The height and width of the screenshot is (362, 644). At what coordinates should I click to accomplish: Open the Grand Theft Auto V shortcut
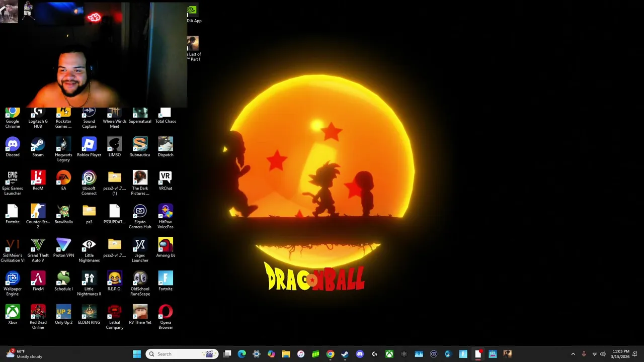click(x=38, y=250)
